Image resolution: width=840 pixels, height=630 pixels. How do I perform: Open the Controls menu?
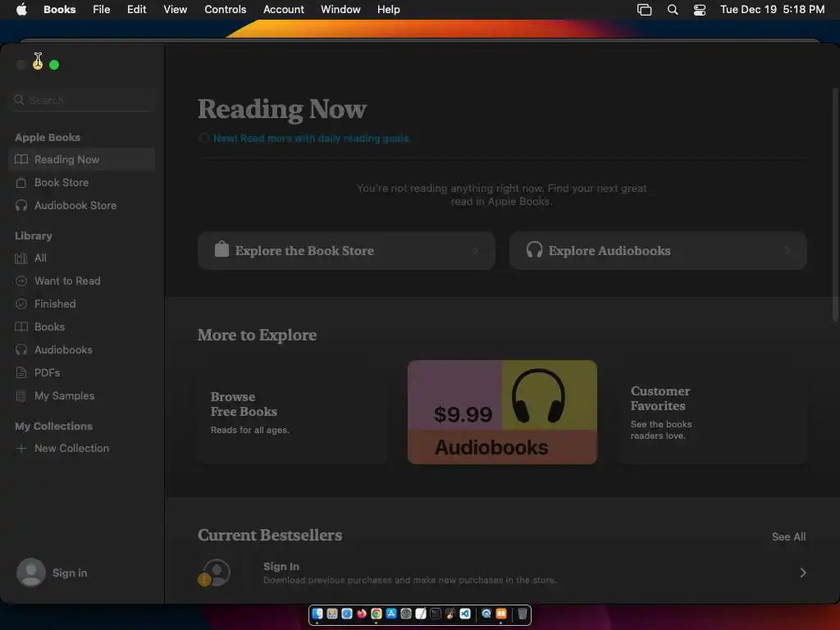[x=225, y=10]
